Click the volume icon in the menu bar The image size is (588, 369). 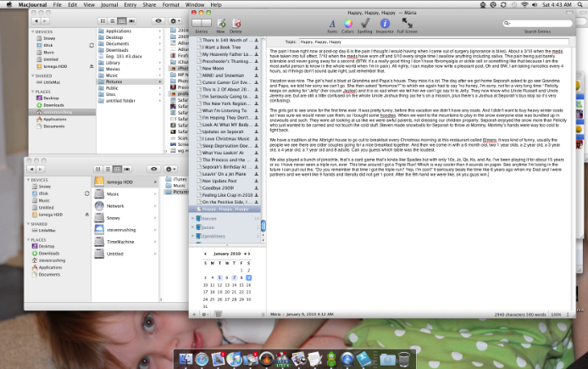pos(535,4)
